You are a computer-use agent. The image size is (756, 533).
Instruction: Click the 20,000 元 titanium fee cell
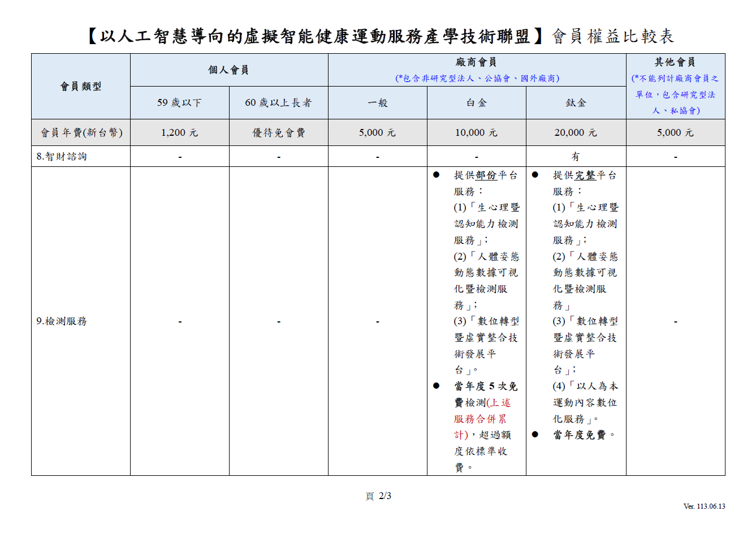click(576, 132)
